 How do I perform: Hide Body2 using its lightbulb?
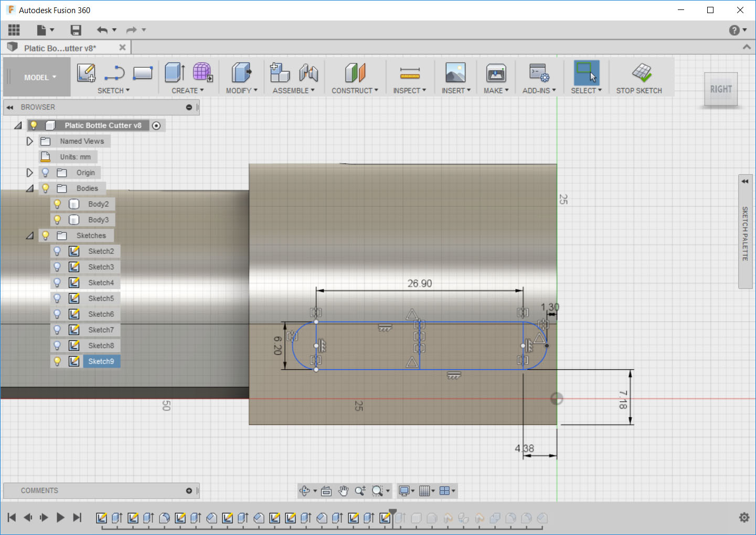coord(57,204)
